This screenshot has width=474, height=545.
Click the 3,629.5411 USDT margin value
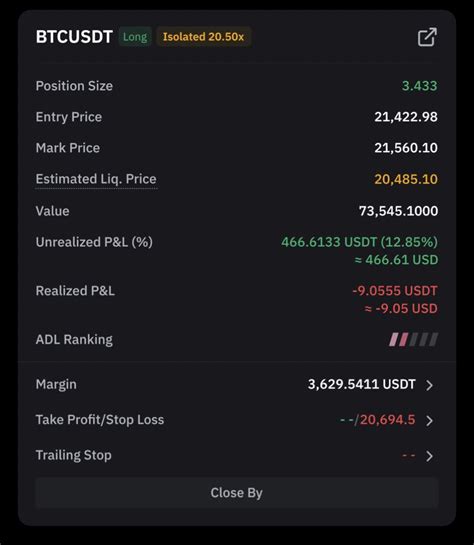click(x=361, y=384)
